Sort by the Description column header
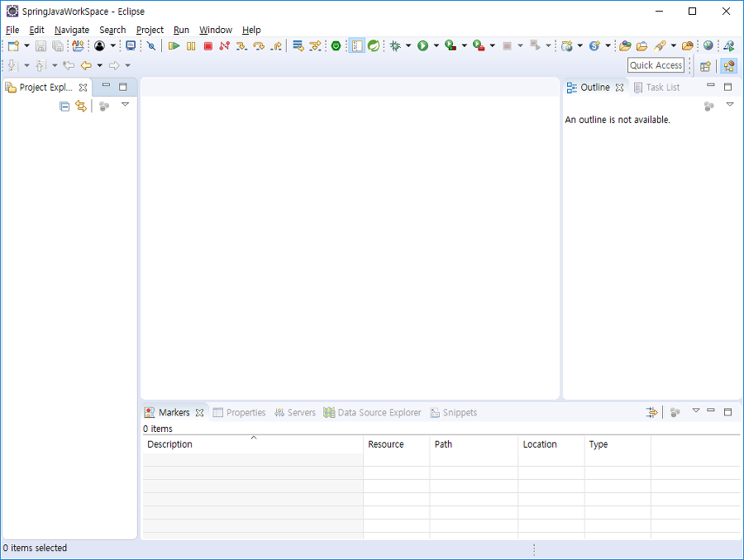 253,444
